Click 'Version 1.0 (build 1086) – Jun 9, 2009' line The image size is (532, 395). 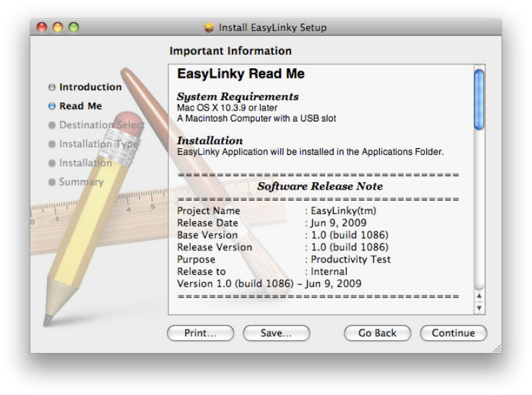coord(269,284)
